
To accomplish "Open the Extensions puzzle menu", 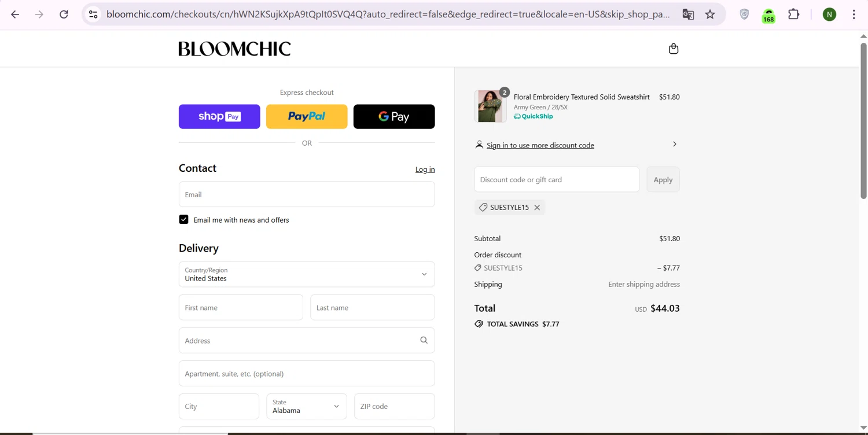I will 794,14.
